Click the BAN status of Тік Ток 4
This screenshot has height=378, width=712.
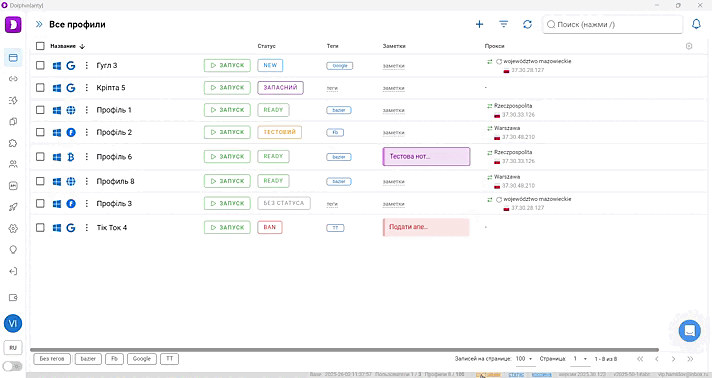pos(270,227)
